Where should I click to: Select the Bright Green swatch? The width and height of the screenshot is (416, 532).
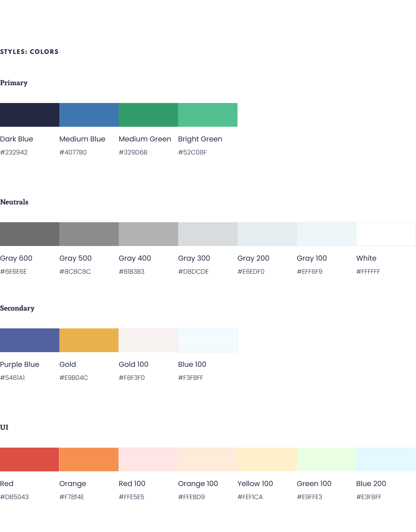(x=207, y=114)
